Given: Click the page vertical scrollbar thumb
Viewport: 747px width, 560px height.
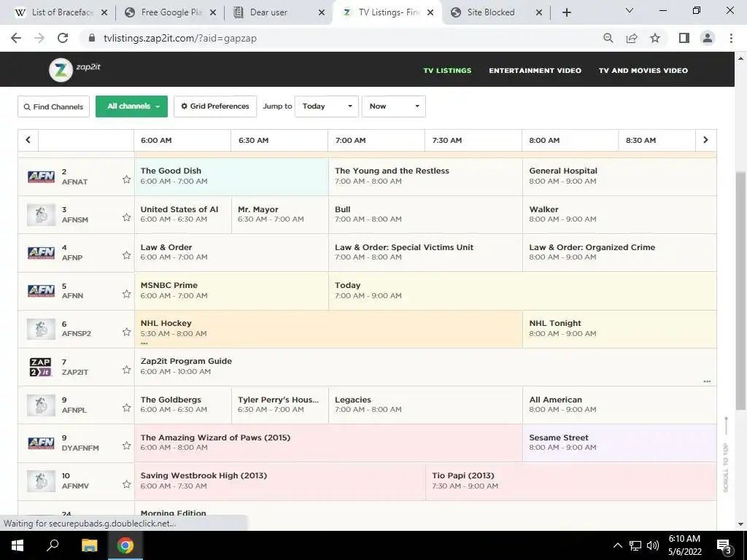Looking at the screenshot, I should (740, 291).
